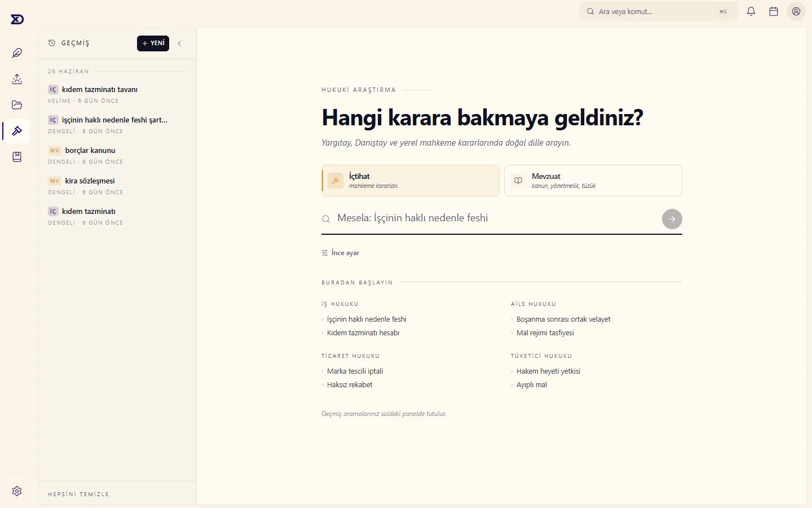Viewport: 812px width, 508px height.
Task: Click the book icon on the Mevzuat card
Action: pos(518,181)
